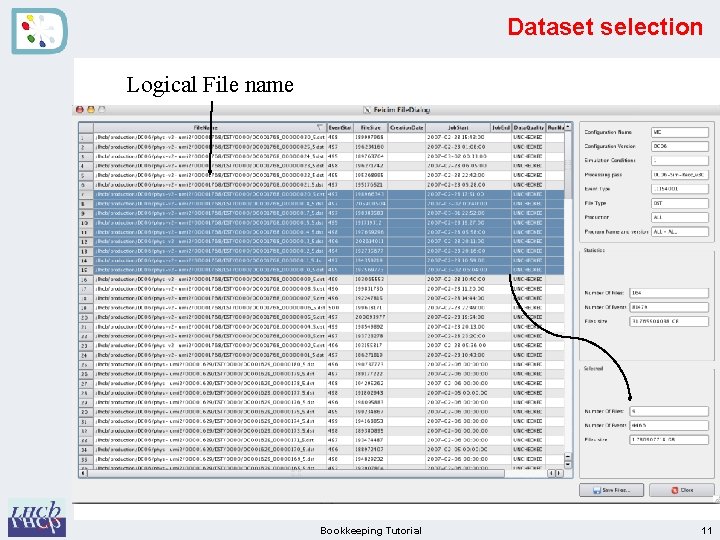Sort by the EventStat column header
Viewport: 720px width, 540px height.
(340, 127)
